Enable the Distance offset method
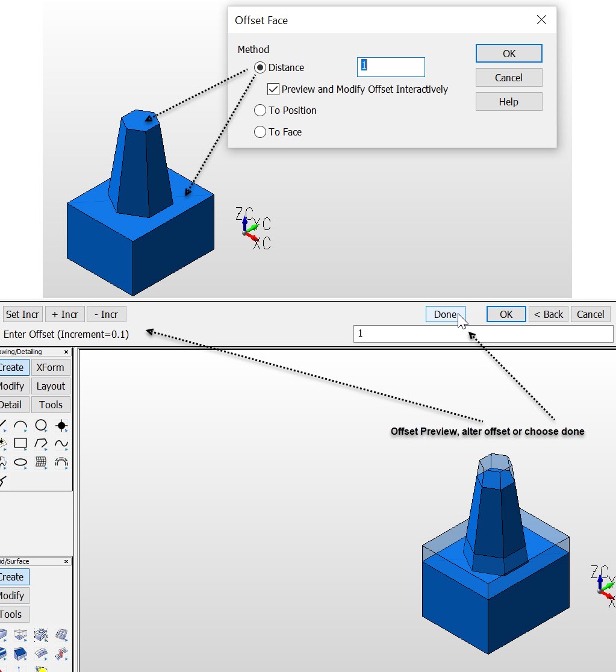The width and height of the screenshot is (616, 672). point(260,67)
